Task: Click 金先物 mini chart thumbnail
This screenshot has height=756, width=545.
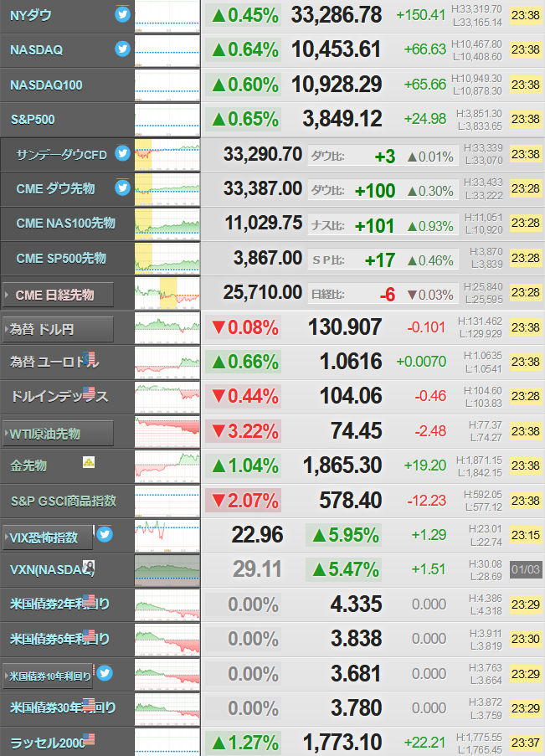Action: pos(167,466)
